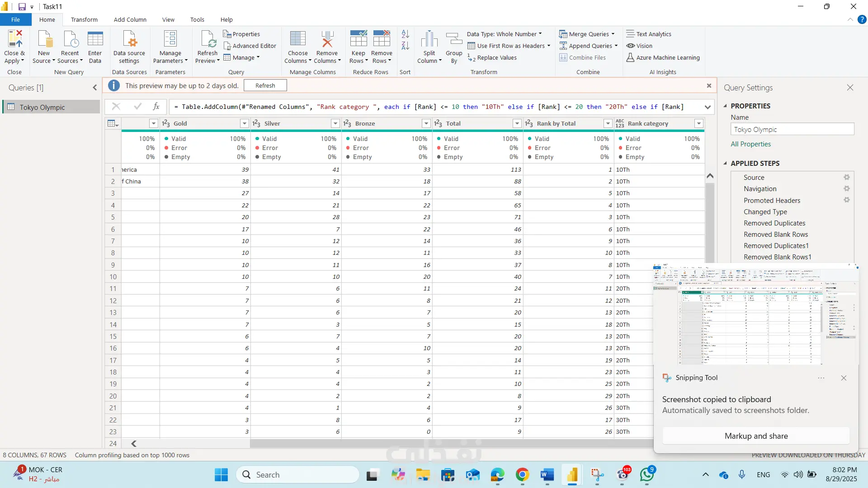Expand the formula bar

pyautogui.click(x=708, y=107)
